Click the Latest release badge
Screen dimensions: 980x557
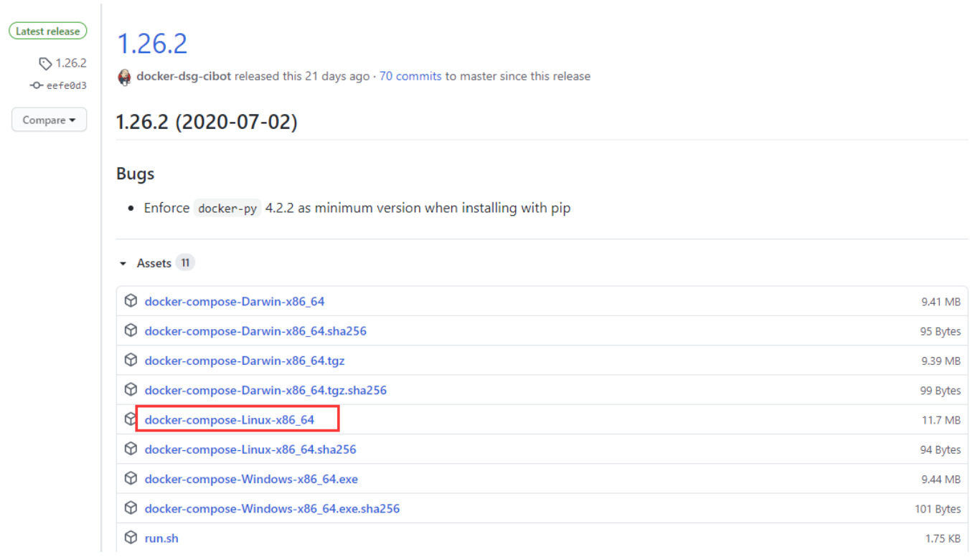[x=48, y=31]
